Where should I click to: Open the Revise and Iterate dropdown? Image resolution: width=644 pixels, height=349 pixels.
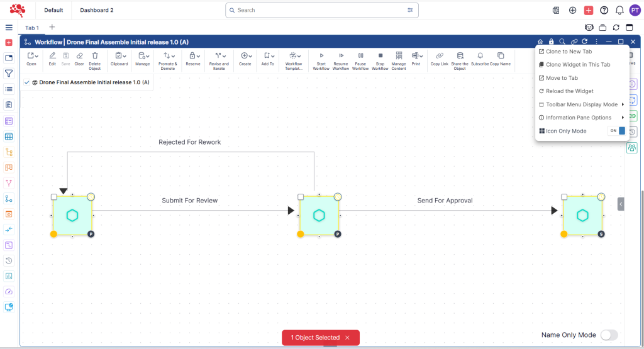[219, 56]
